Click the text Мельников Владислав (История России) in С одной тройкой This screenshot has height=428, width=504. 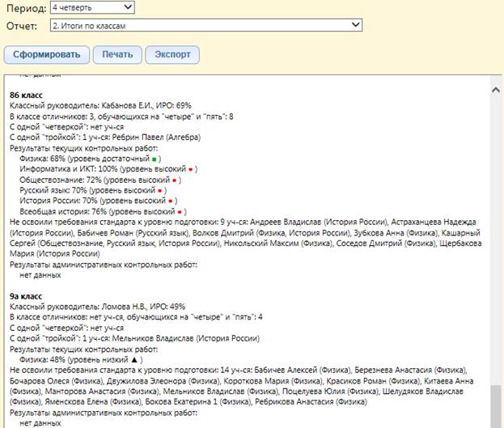pyautogui.click(x=186, y=338)
